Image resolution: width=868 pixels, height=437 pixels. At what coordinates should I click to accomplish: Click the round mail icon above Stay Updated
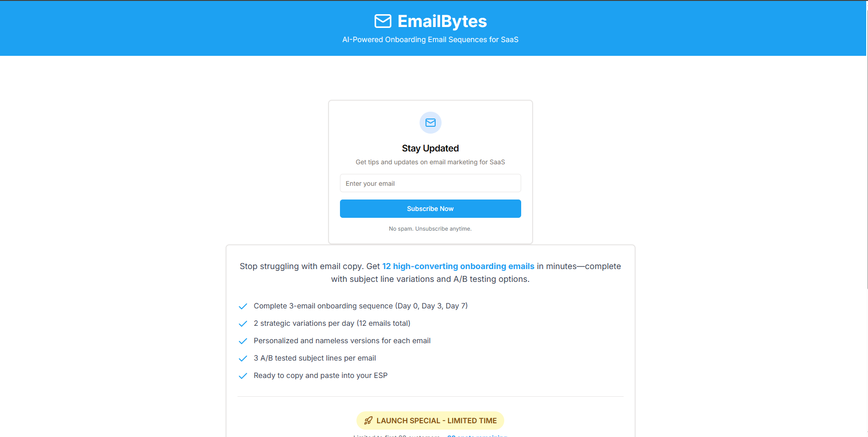click(x=430, y=123)
